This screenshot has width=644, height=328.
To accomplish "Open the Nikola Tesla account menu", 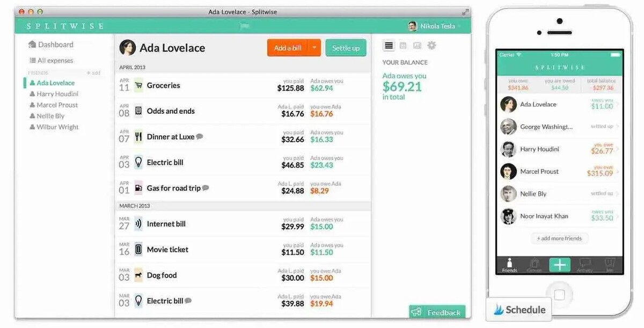I will [435, 26].
